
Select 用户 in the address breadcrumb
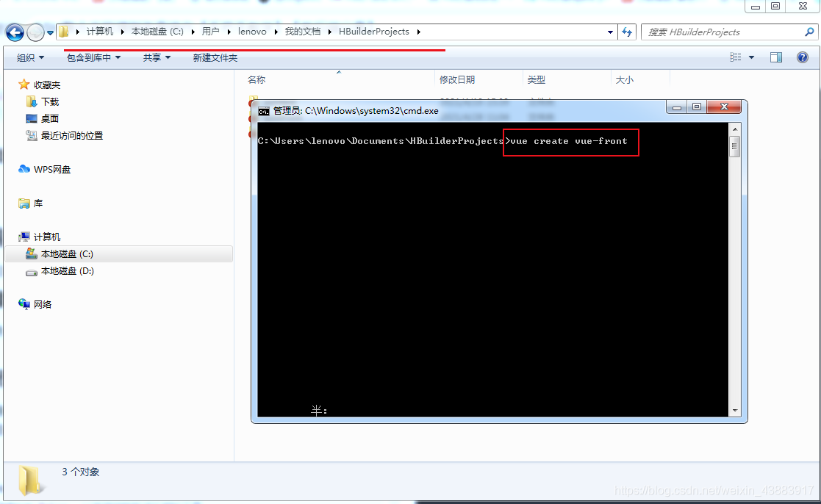[x=210, y=32]
